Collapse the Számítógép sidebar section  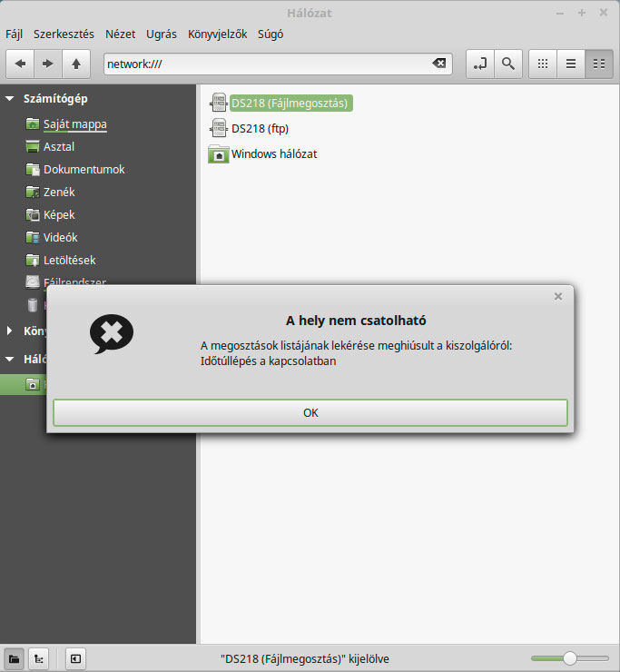pos(10,99)
